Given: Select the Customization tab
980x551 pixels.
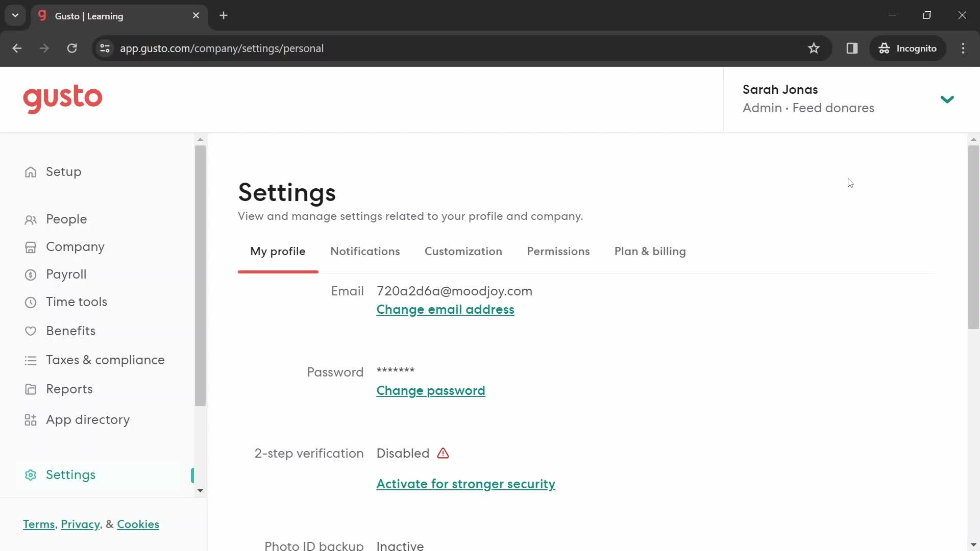Looking at the screenshot, I should point(463,251).
